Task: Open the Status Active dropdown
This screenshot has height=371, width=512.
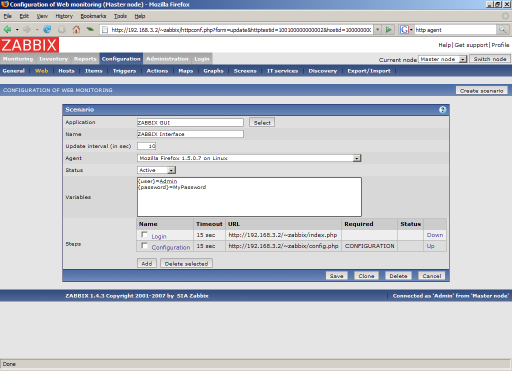Action: point(171,170)
